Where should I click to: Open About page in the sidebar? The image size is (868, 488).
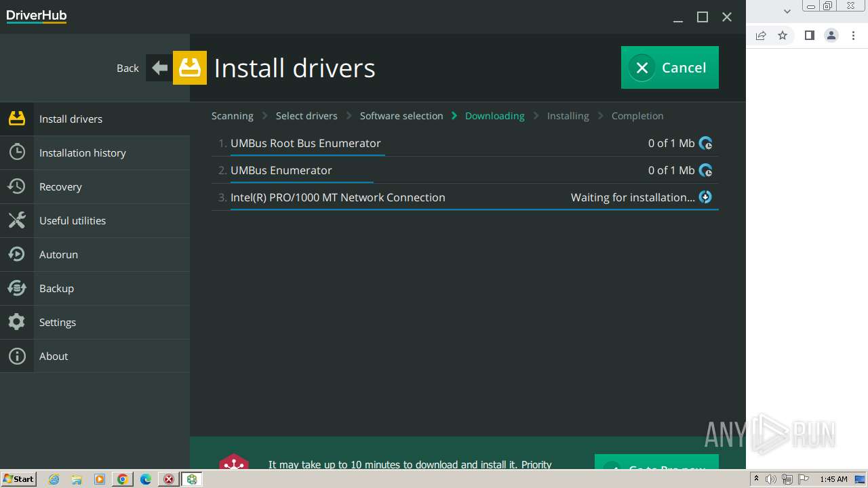95,356
